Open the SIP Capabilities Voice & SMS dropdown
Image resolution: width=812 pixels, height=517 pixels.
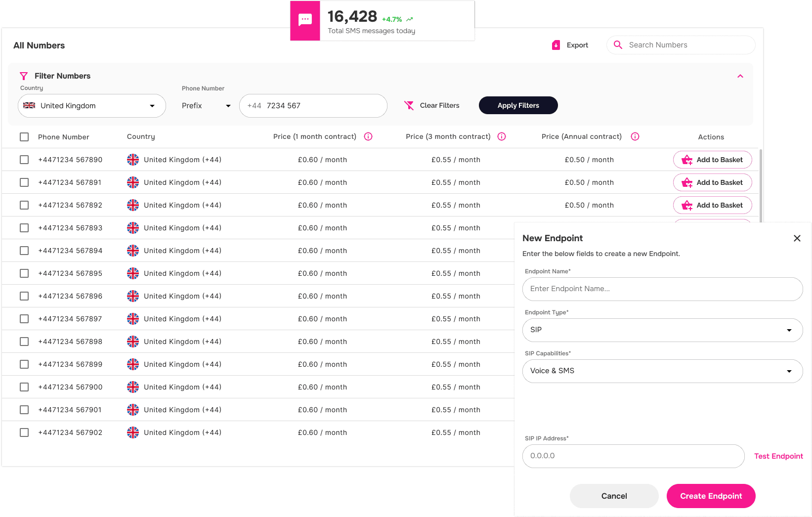pos(662,371)
